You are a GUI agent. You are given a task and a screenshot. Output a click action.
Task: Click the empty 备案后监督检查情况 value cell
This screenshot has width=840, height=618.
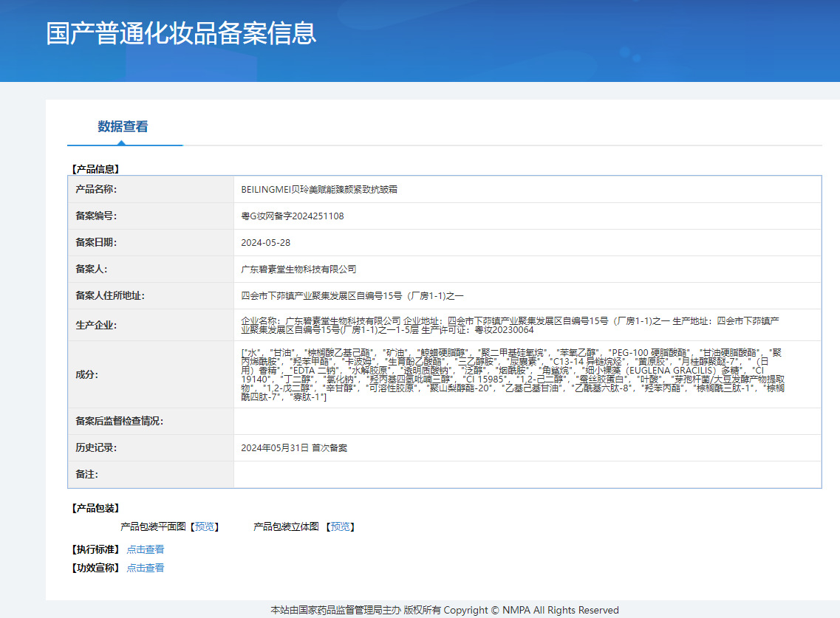pos(527,422)
